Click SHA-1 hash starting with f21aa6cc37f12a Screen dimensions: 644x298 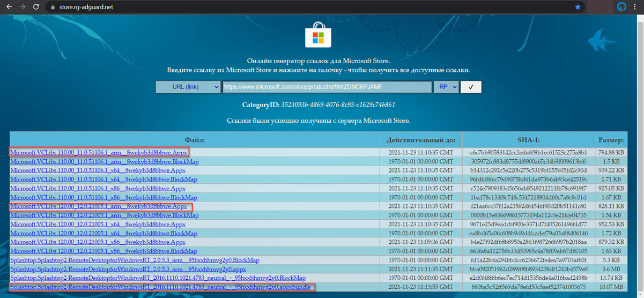[528, 207]
